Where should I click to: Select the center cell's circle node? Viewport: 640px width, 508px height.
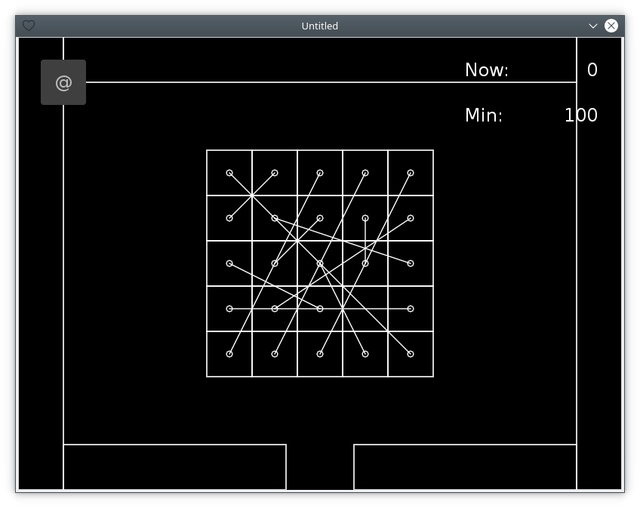tap(320, 264)
